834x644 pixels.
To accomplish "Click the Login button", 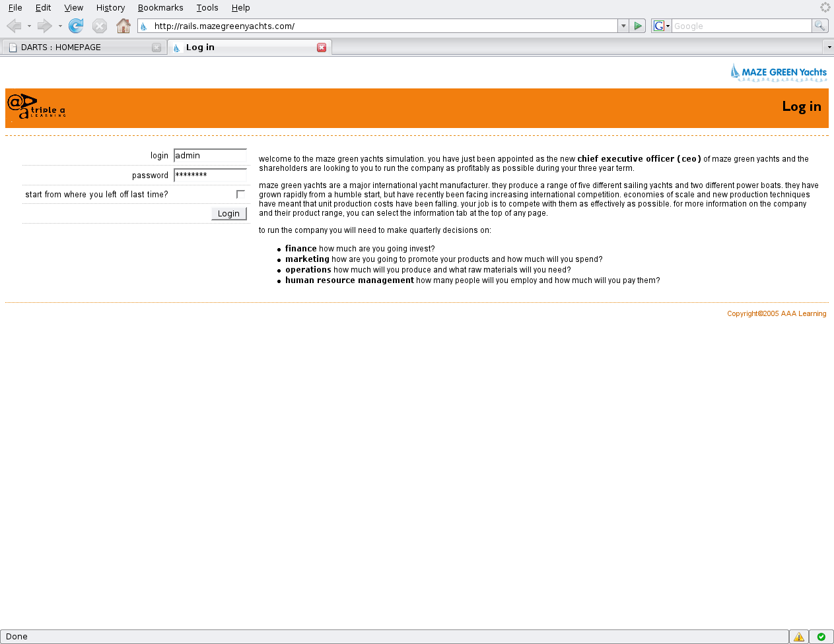I will click(x=228, y=213).
